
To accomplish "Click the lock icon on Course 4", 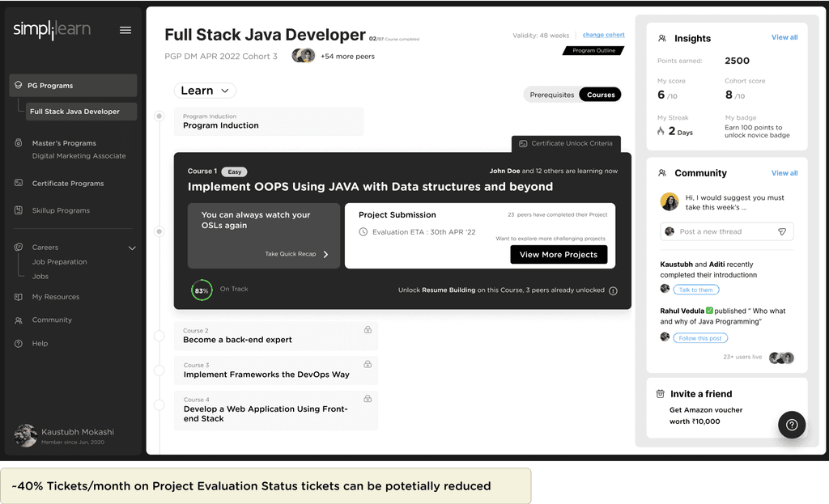I will [368, 398].
